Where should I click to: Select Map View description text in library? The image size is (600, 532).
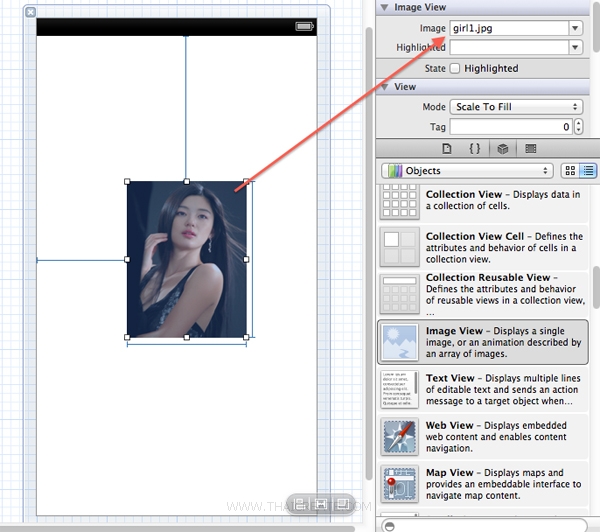504,484
